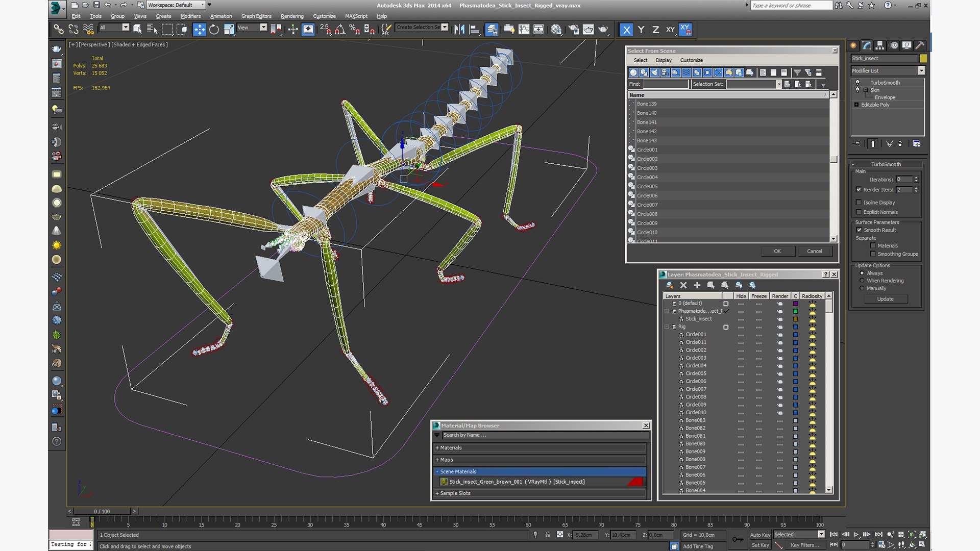This screenshot has height=551, width=980.
Task: Expand Sample Slots group in Material Browser
Action: tap(437, 493)
